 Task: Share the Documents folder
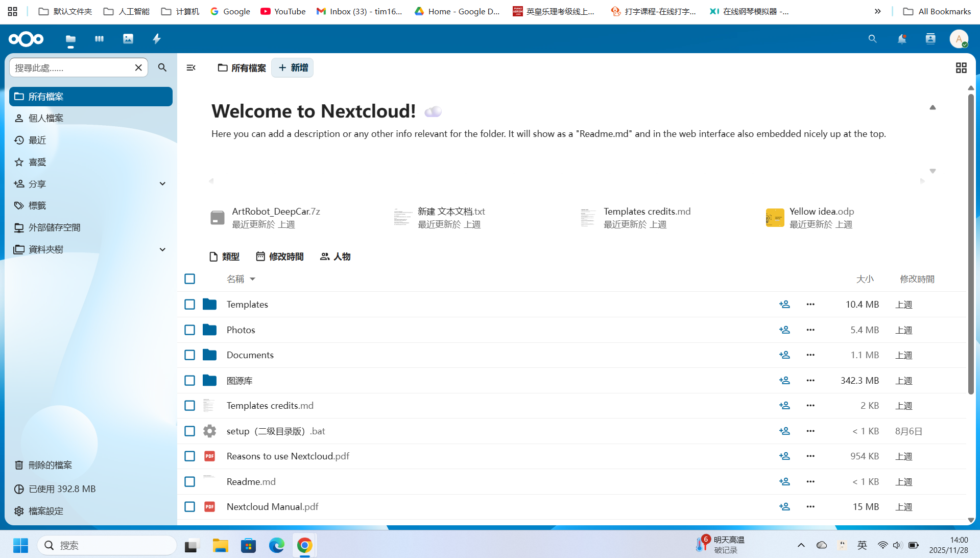pyautogui.click(x=784, y=355)
